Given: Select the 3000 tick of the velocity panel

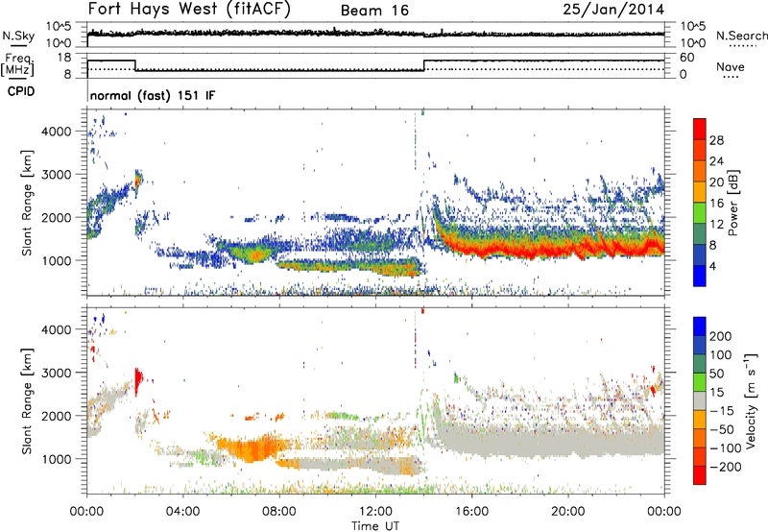Looking at the screenshot, I should [56, 373].
